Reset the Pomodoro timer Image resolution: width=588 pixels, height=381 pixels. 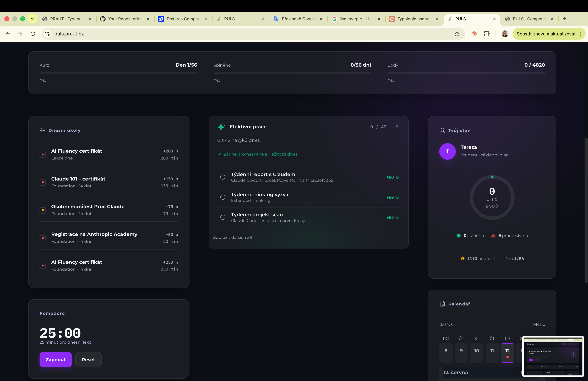88,359
